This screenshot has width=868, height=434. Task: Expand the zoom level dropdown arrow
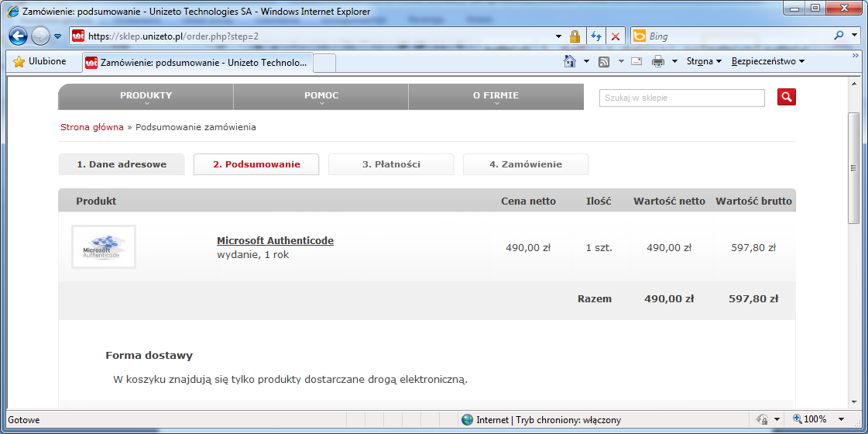click(842, 419)
